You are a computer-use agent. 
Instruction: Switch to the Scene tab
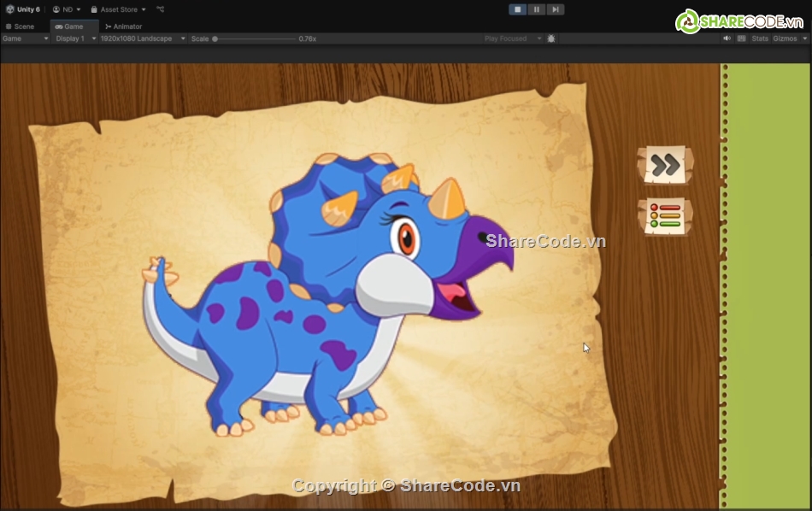(21, 26)
